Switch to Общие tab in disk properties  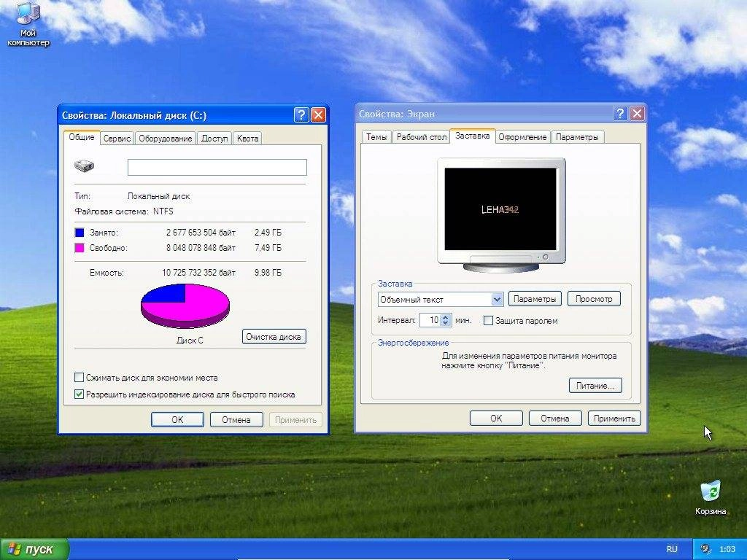[x=82, y=137]
